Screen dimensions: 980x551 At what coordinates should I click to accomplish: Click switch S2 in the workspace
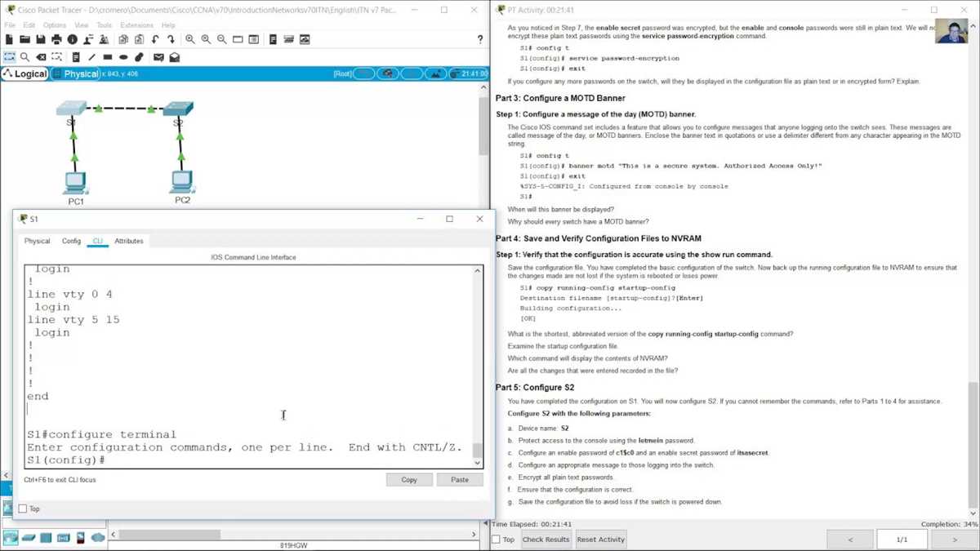[178, 109]
